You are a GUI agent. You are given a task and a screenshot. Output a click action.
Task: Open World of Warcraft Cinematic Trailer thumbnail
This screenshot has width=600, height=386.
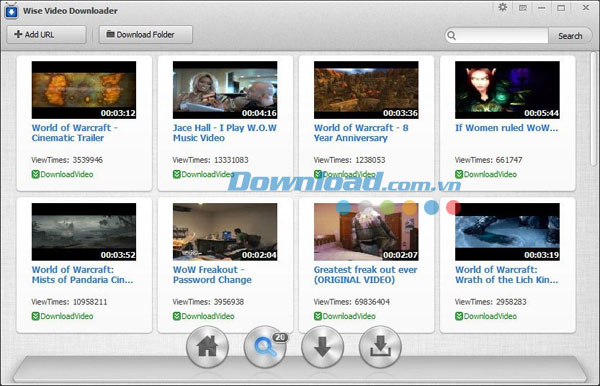tap(84, 90)
